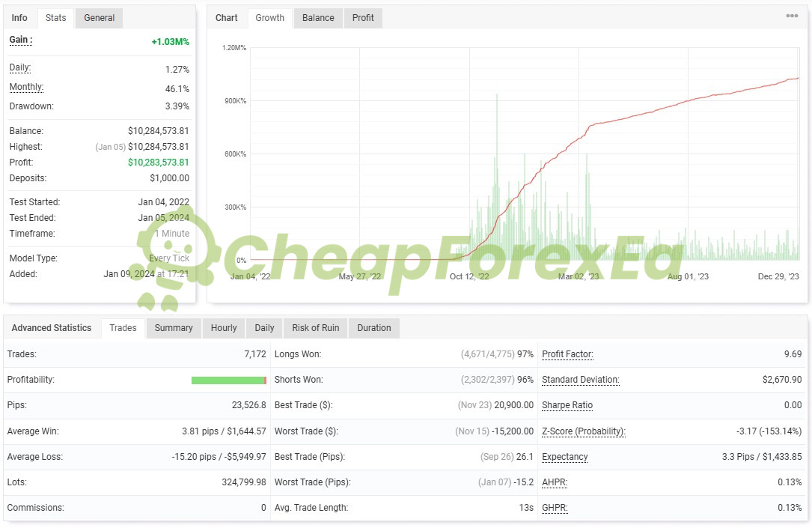812x528 pixels.
Task: Open the Duration tab
Action: (x=374, y=328)
